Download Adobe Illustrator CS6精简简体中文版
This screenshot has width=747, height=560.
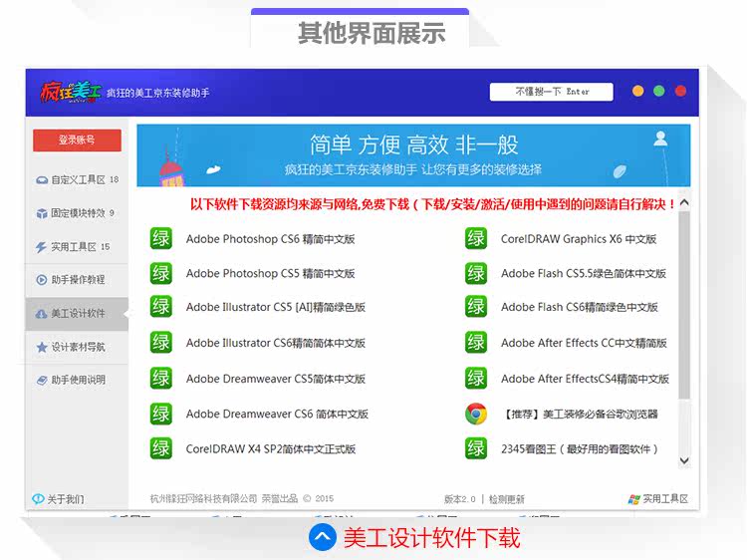275,343
